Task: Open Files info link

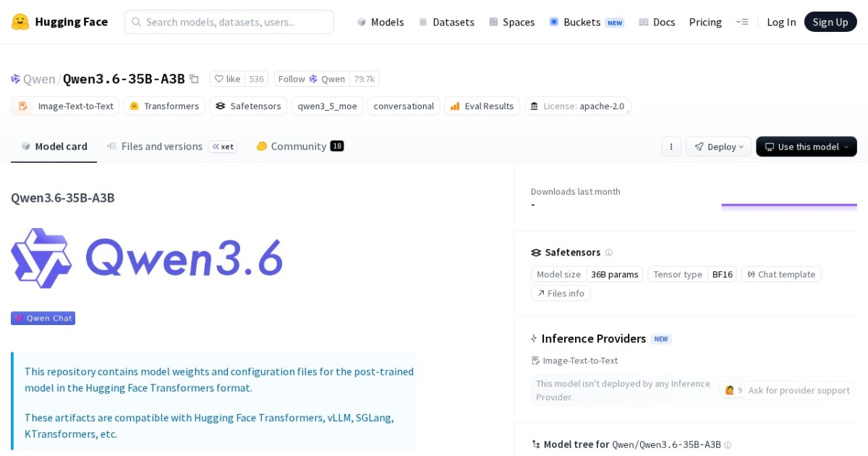Action: pos(561,293)
